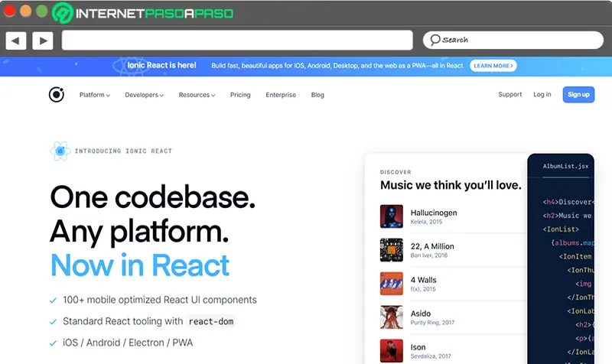Expand the Developers dropdown menu
This screenshot has height=364, width=612.
click(x=144, y=95)
